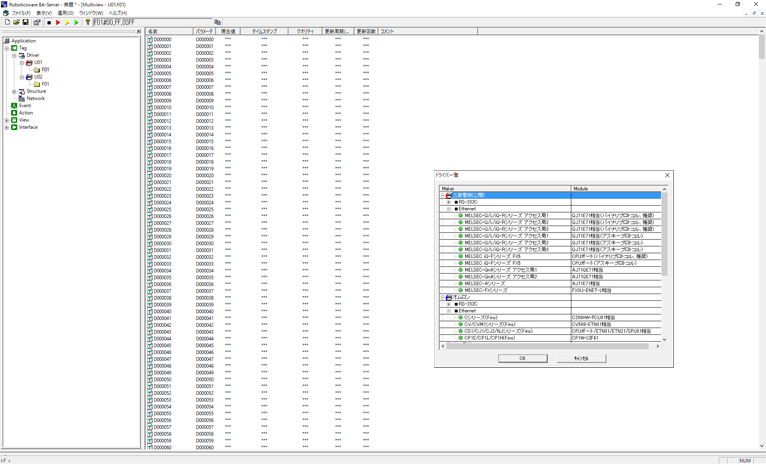The height and width of the screenshot is (464, 766).
Task: Select the Action node icon in the tree
Action: tap(14, 113)
